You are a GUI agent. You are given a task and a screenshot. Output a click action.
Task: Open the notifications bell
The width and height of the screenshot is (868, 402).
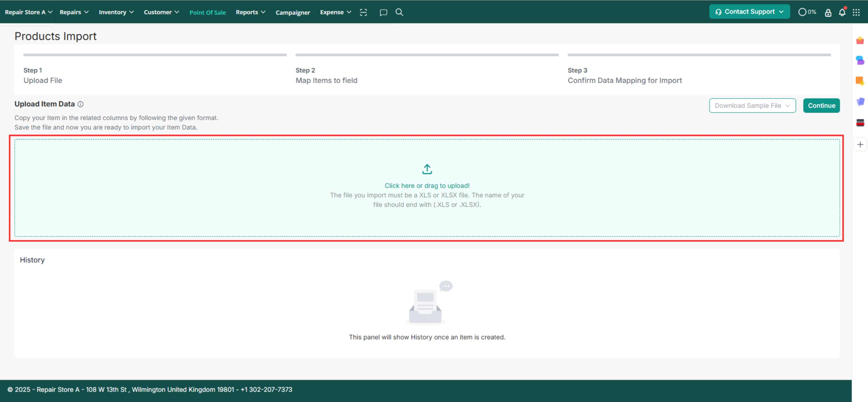(842, 12)
